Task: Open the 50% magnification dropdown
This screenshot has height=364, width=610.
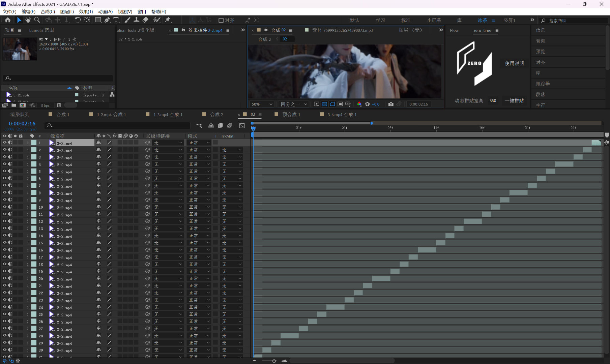Action: (262, 104)
